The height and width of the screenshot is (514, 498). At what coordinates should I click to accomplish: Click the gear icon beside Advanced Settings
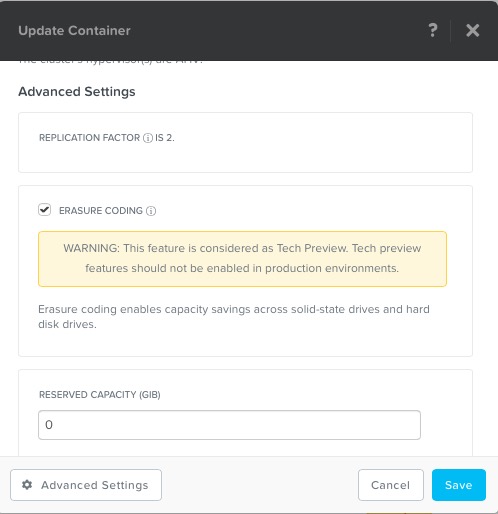pyautogui.click(x=27, y=485)
